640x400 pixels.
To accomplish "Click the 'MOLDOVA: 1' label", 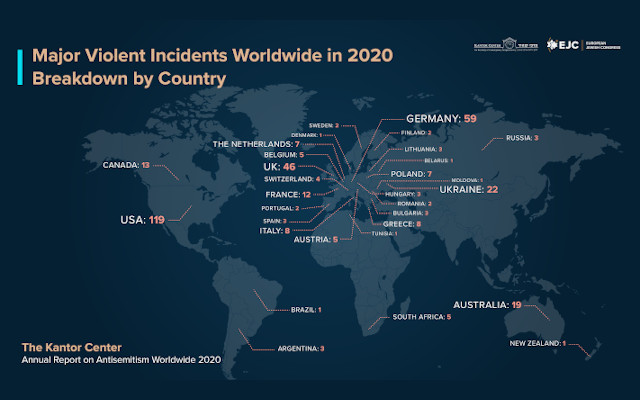I will tap(467, 180).
